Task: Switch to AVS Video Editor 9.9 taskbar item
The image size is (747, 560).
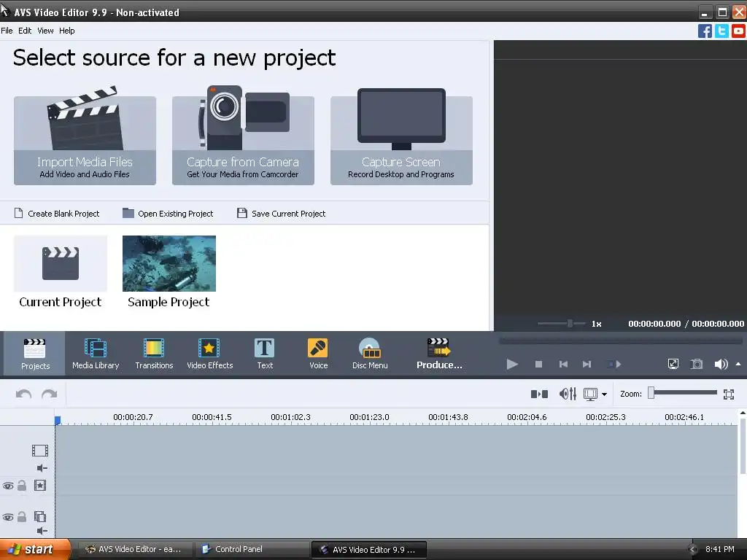Action: click(x=368, y=550)
